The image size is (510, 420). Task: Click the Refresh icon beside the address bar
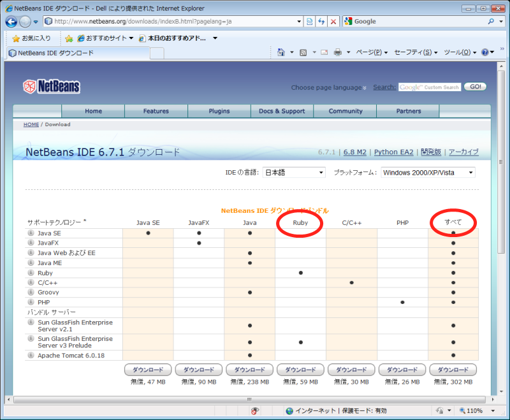pos(321,22)
